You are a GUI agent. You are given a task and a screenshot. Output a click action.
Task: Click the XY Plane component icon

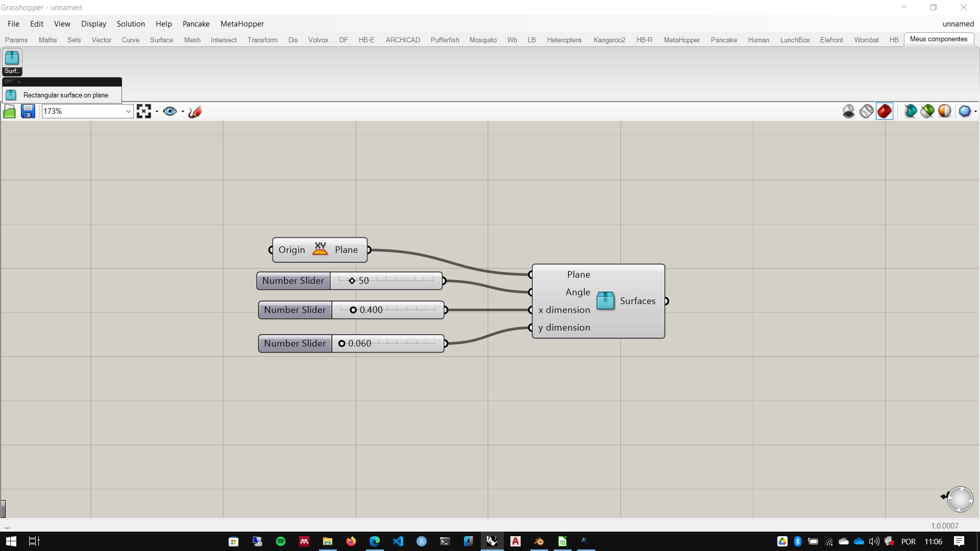[x=320, y=249]
